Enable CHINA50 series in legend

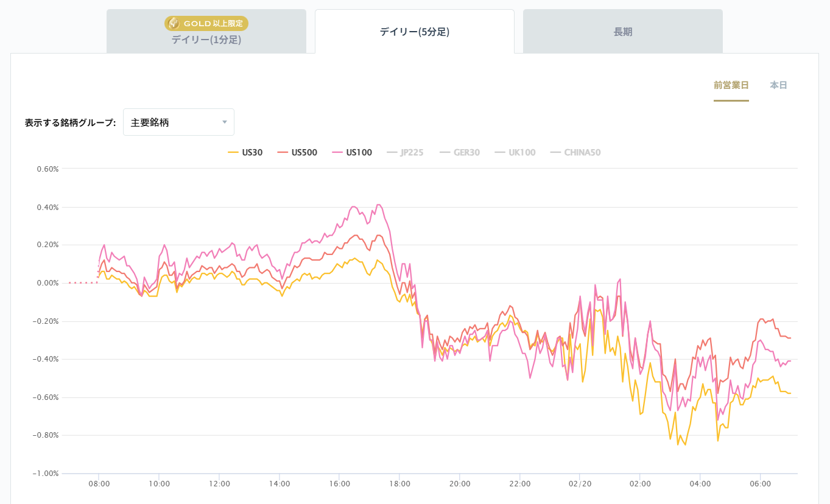(x=575, y=153)
